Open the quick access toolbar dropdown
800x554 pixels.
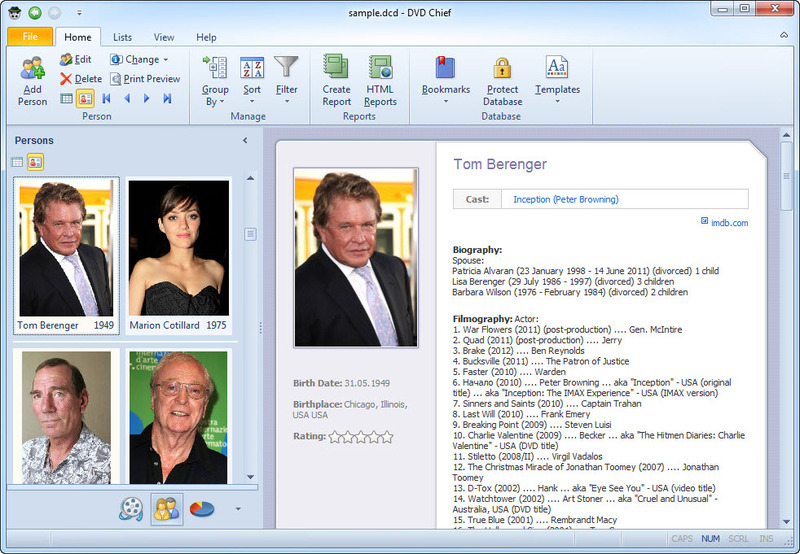(x=79, y=13)
